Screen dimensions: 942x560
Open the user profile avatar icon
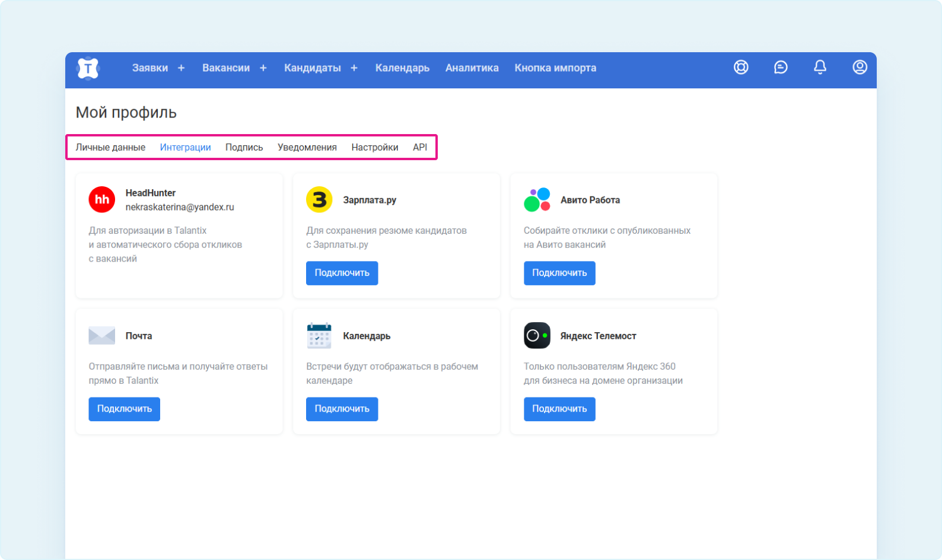pos(860,68)
